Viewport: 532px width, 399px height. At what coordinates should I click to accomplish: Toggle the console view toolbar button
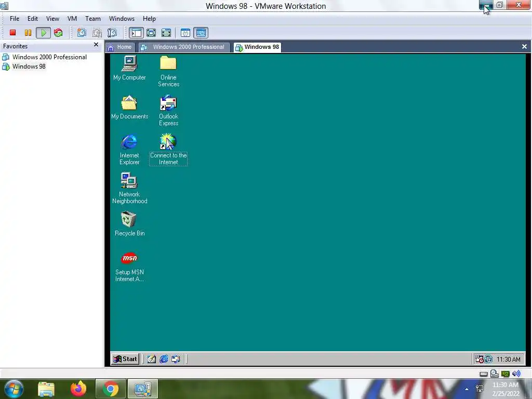[x=201, y=33]
